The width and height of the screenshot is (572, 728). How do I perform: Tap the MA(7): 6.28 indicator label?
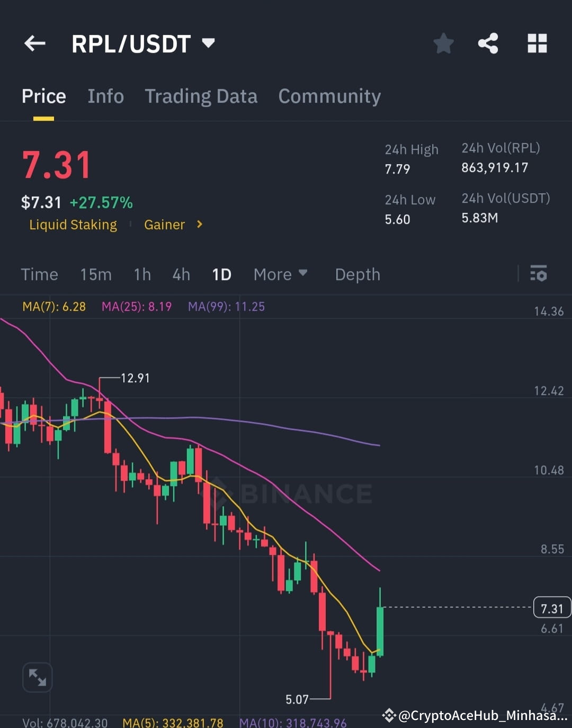pyautogui.click(x=54, y=307)
